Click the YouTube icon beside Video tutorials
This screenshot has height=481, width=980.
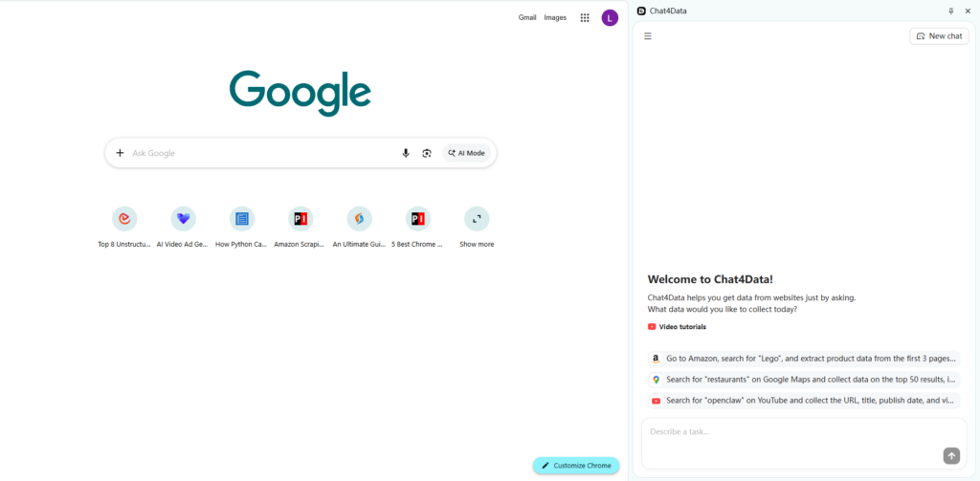point(652,327)
